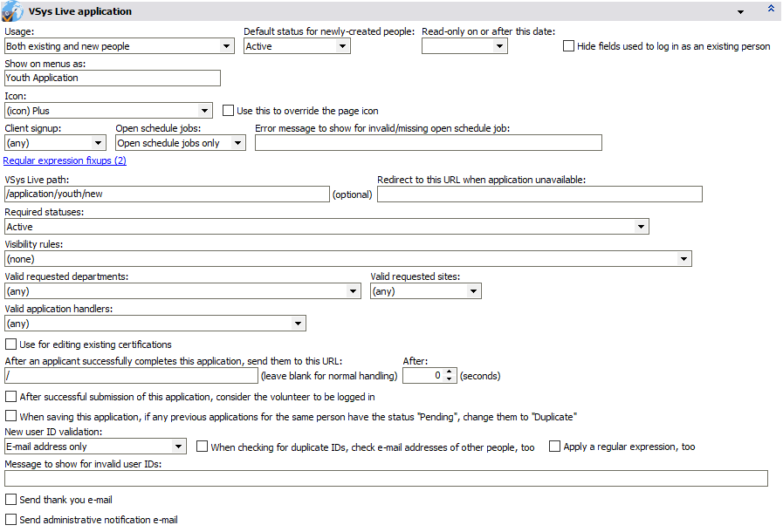Open the default status for newly-created people dropdown
The height and width of the screenshot is (532, 783).
(x=342, y=45)
